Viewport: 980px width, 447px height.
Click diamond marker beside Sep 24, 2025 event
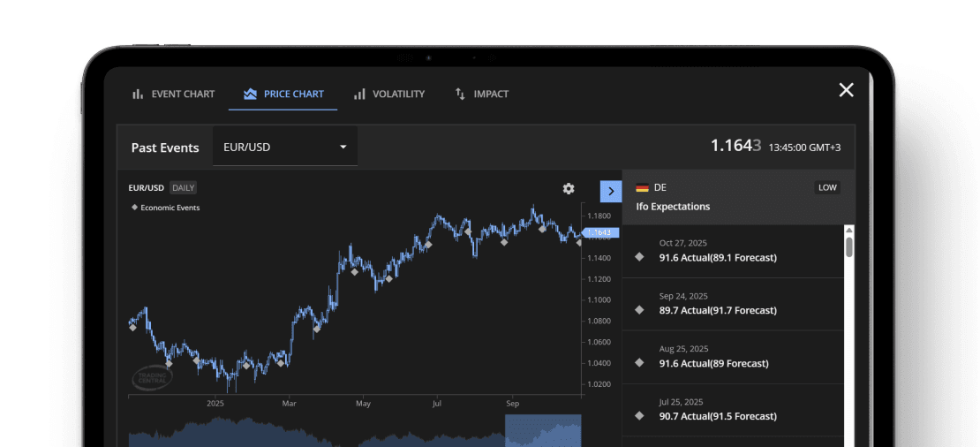640,310
